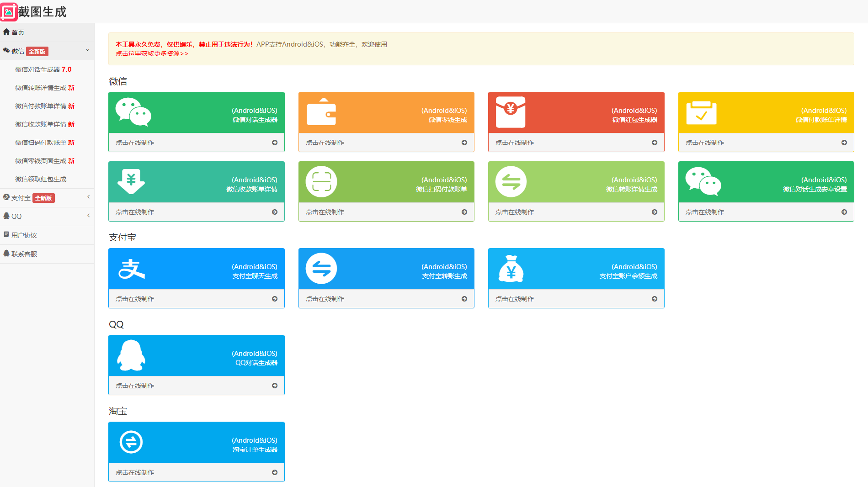This screenshot has width=868, height=487.
Task: Click the checkmark calendar icon on the 微信付款账单详情 card
Action: pos(701,112)
